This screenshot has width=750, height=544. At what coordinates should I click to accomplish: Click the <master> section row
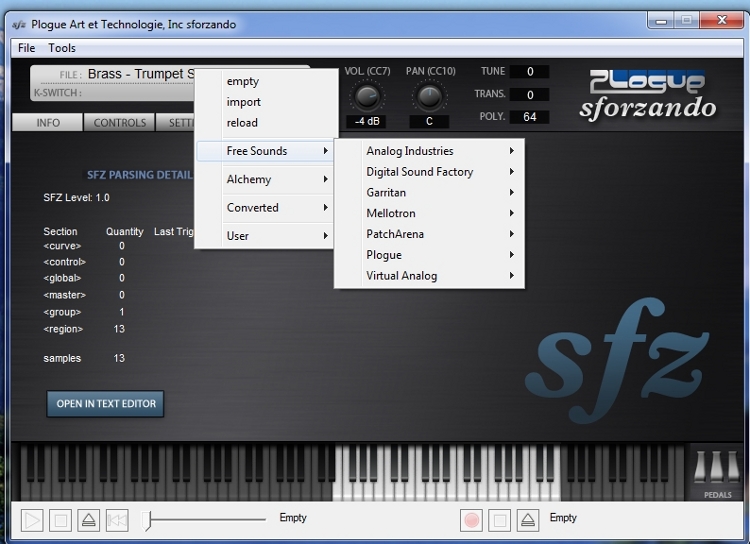click(84, 295)
